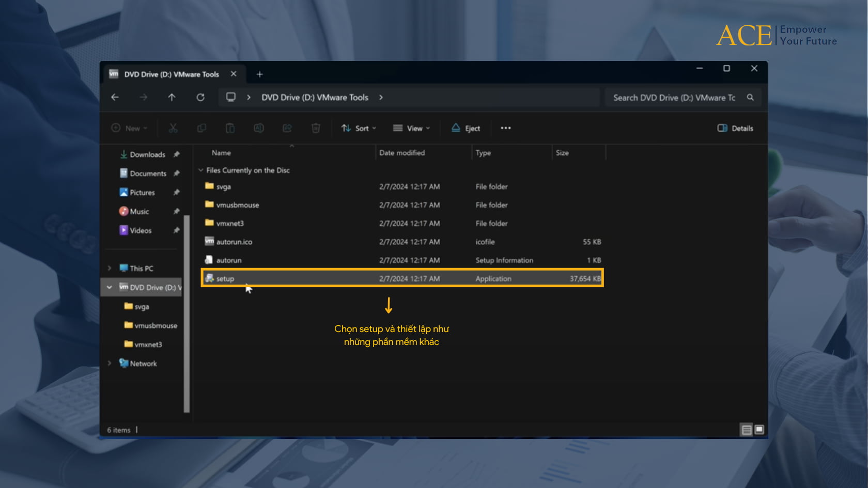Close the DVD Drive VMware Tools tab
Viewport: 868px width, 488px height.
(234, 74)
